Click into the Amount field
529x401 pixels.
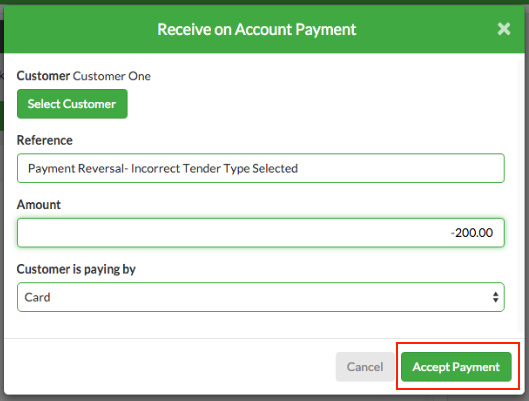click(x=261, y=233)
